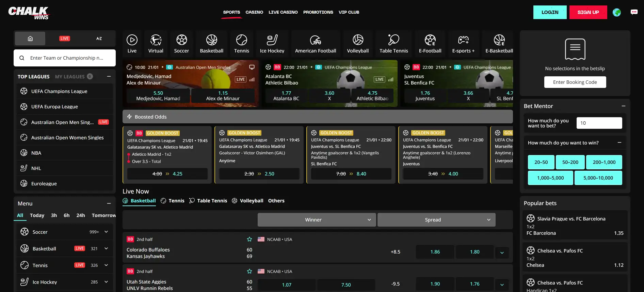Click the language globe icon
Screen dimensions: 644x292
[616, 12]
